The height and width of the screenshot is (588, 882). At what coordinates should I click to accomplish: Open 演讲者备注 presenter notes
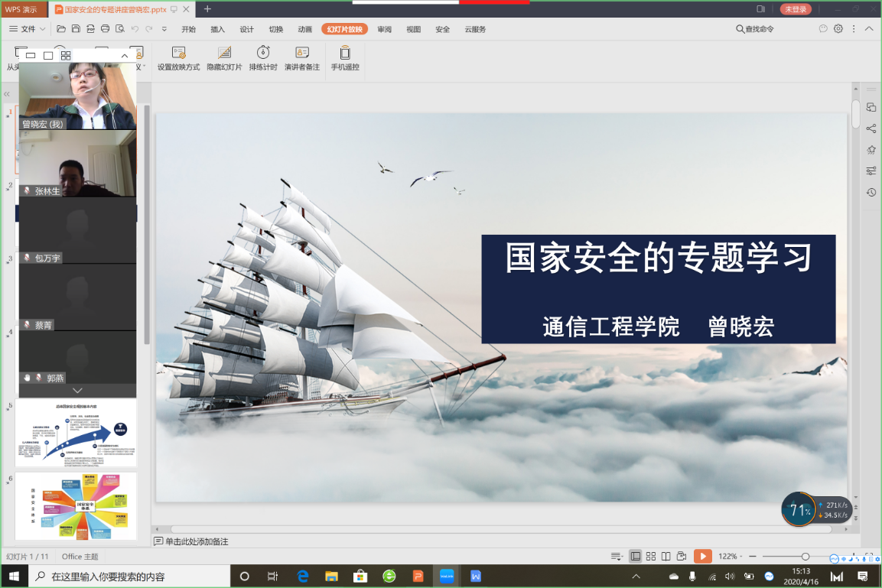302,59
